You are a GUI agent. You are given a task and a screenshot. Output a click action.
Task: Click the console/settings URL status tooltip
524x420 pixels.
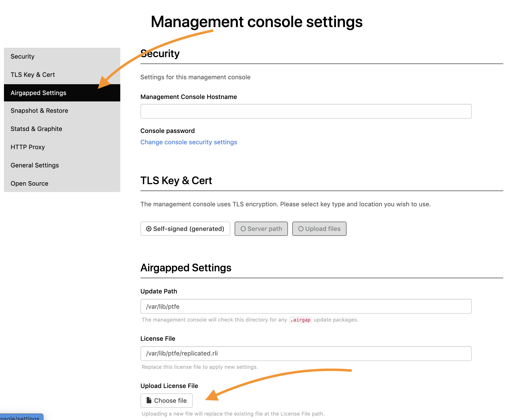coord(21,418)
